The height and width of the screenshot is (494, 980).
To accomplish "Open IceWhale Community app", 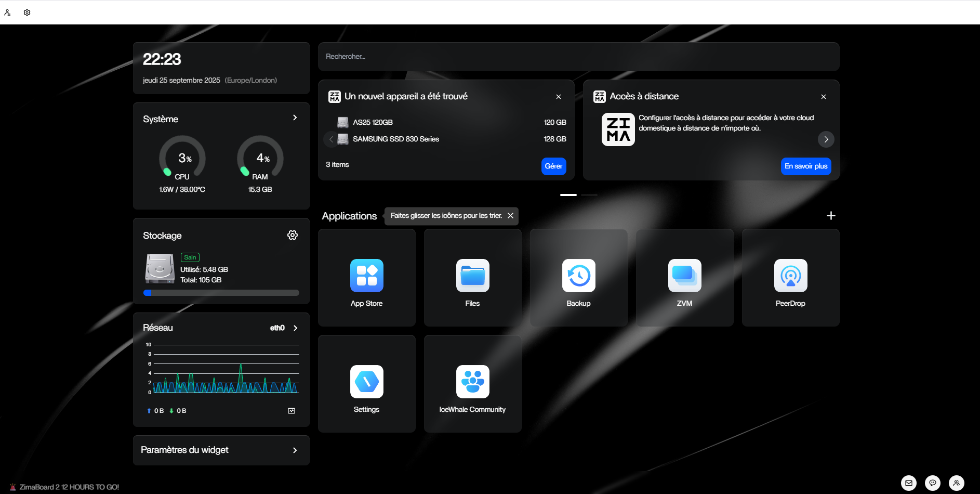I will pos(472,384).
